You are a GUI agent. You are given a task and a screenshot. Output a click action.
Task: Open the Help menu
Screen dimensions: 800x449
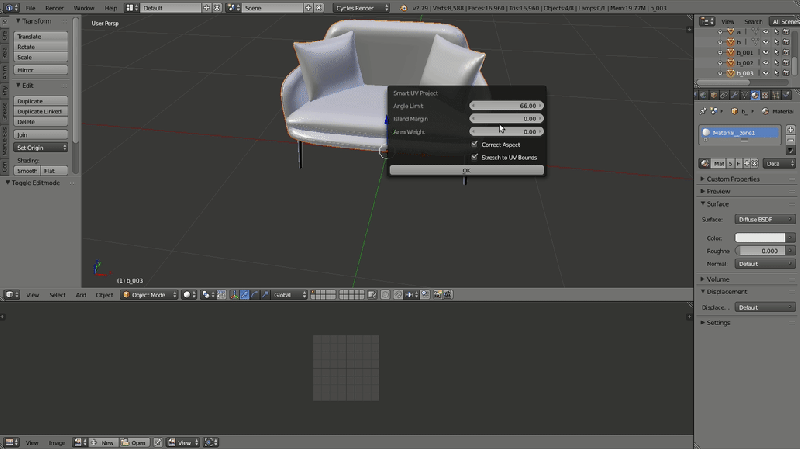[110, 8]
